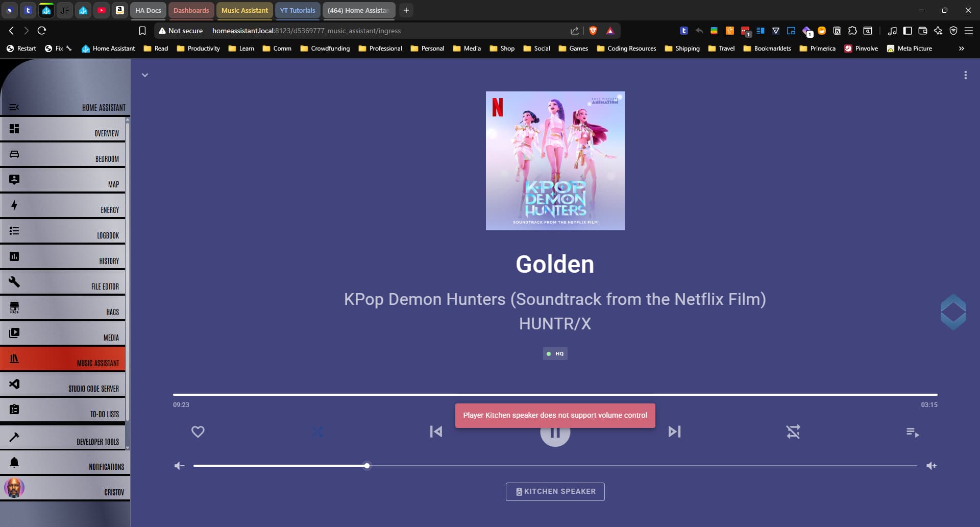Screen dimensions: 980x527
Task: Collapse the Home Assistant sidebar menu
Action: pos(14,107)
